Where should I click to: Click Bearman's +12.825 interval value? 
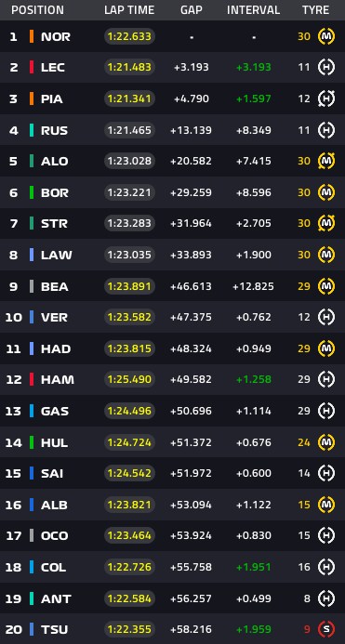click(x=253, y=286)
